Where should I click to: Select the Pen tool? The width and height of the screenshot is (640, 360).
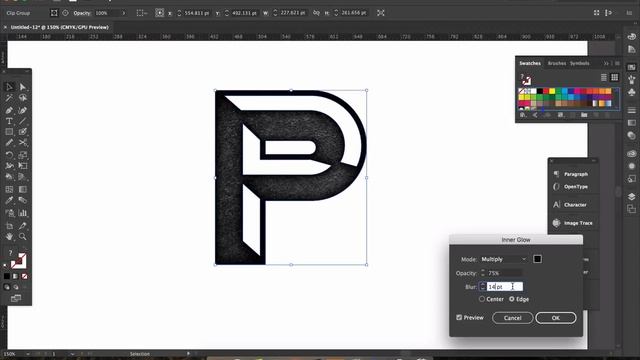9,110
